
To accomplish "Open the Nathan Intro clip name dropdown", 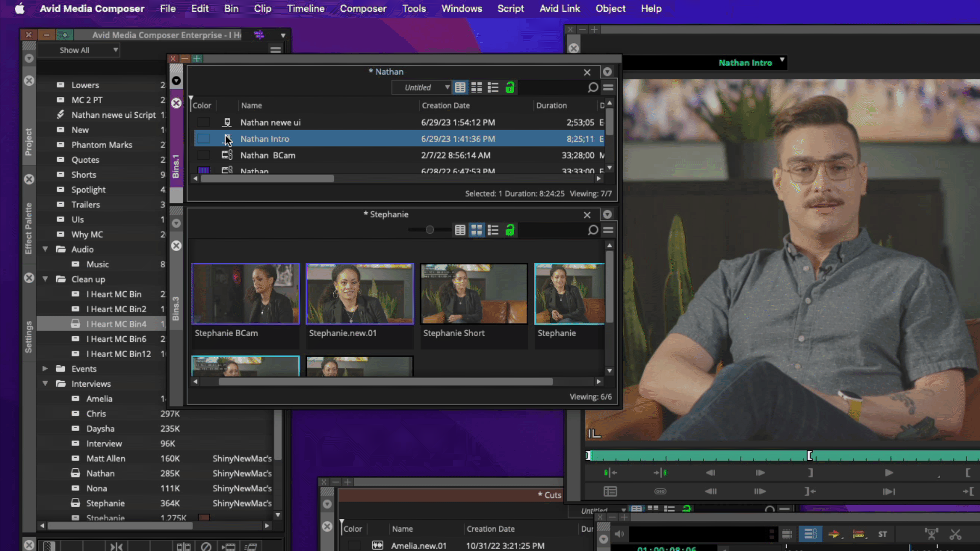I will click(x=782, y=60).
